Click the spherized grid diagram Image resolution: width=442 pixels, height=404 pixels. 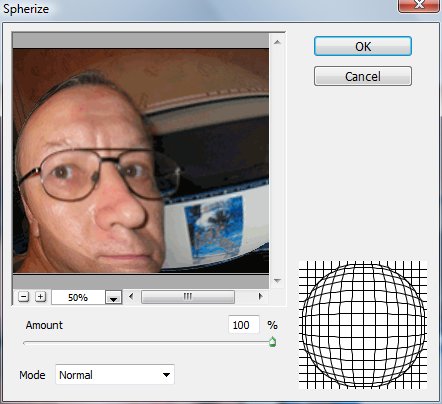(363, 325)
